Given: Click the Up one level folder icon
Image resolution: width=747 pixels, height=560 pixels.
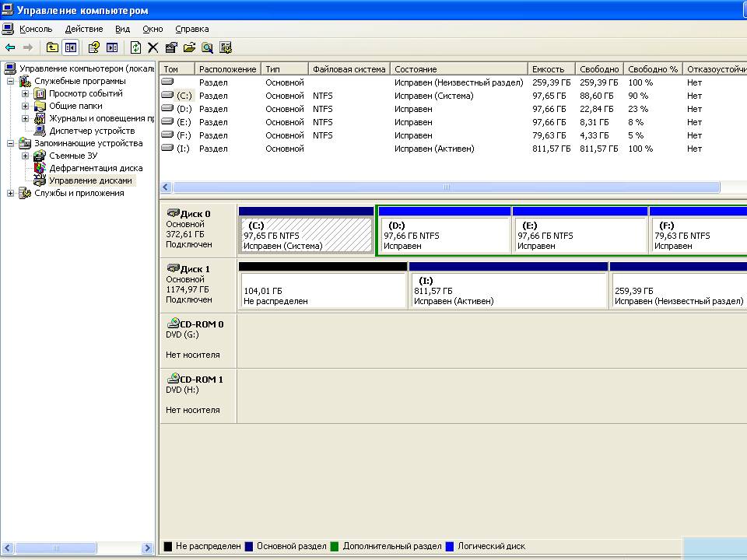Looking at the screenshot, I should click(52, 47).
